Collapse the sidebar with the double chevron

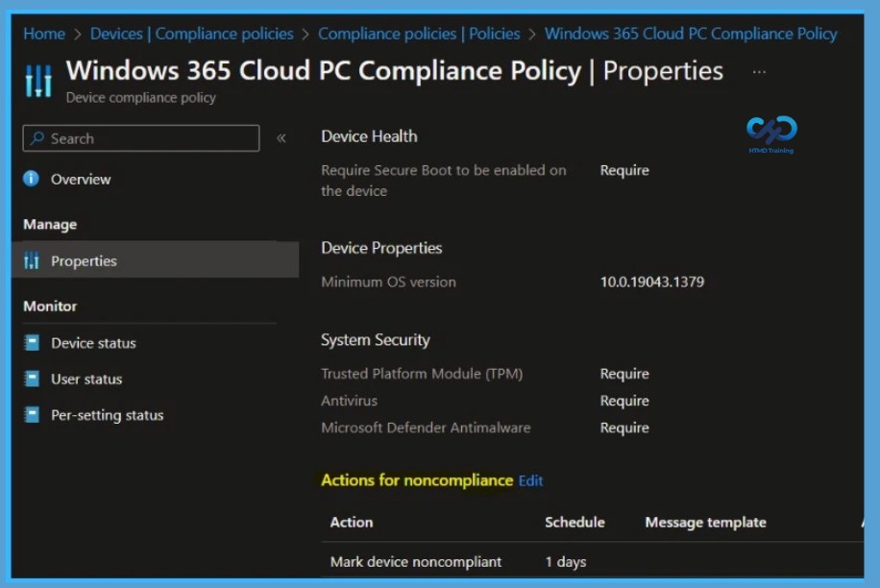pos(281,138)
